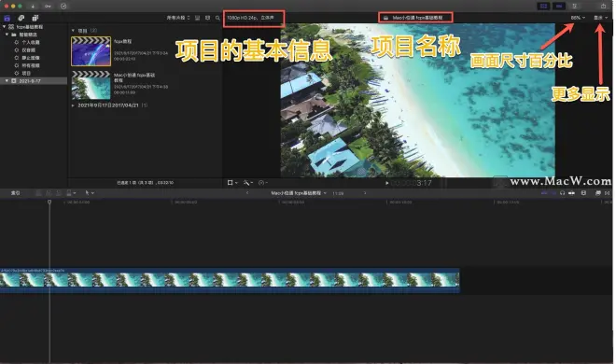Expand the 2021年9月17日 date group
This screenshot has height=364, width=616.
73,105
